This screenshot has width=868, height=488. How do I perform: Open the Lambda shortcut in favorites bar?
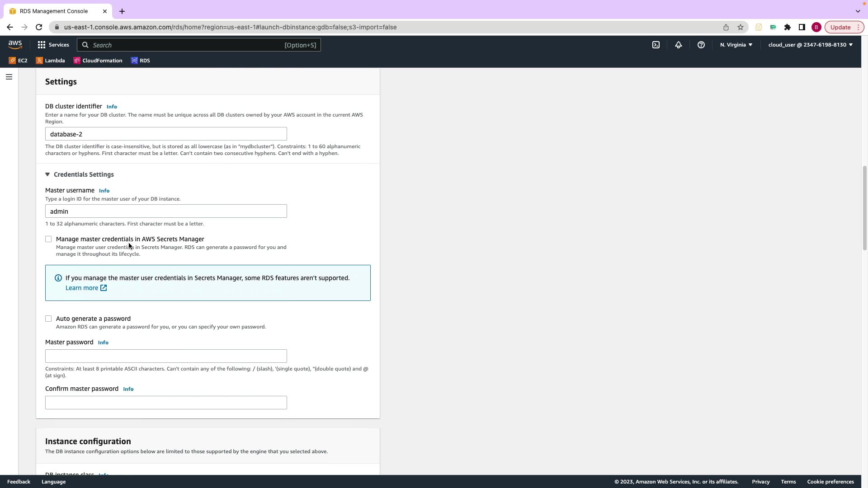50,61
